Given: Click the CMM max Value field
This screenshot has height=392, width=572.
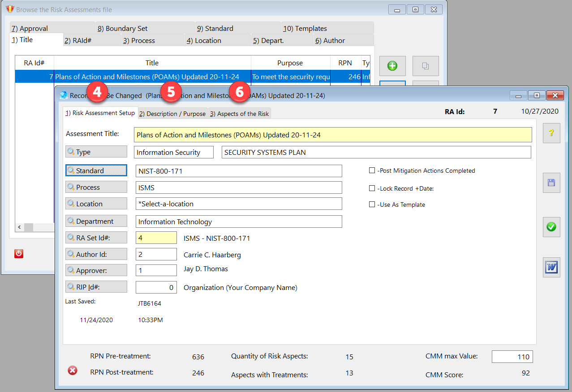Looking at the screenshot, I should [512, 357].
